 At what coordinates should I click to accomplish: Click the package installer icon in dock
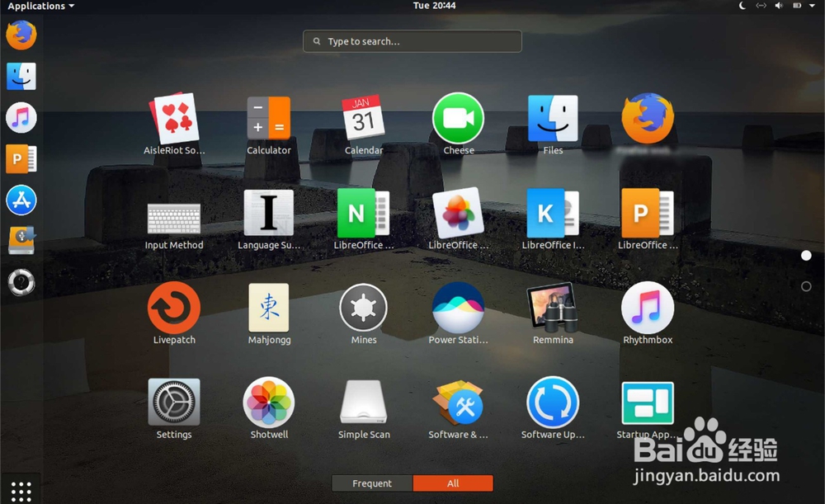21,241
